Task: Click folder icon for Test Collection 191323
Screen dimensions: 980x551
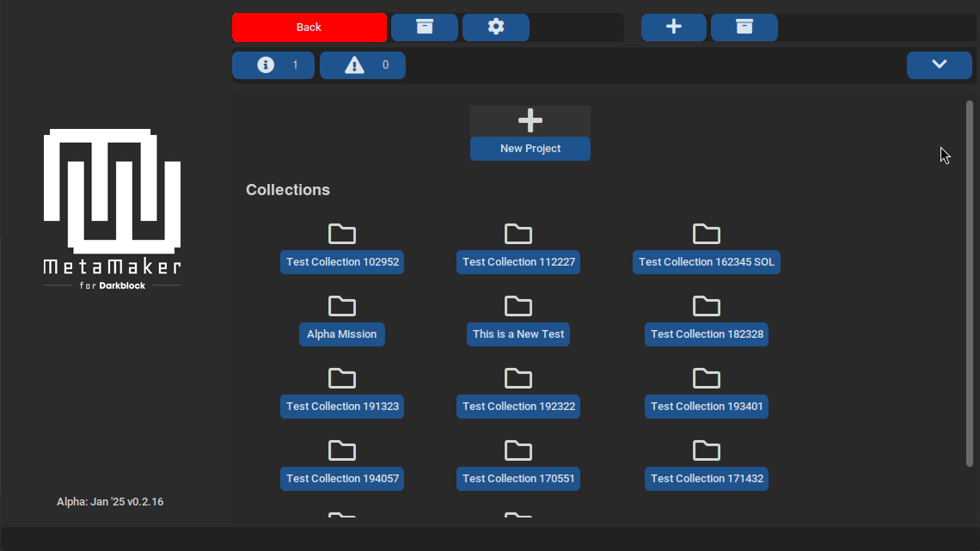Action: (342, 378)
